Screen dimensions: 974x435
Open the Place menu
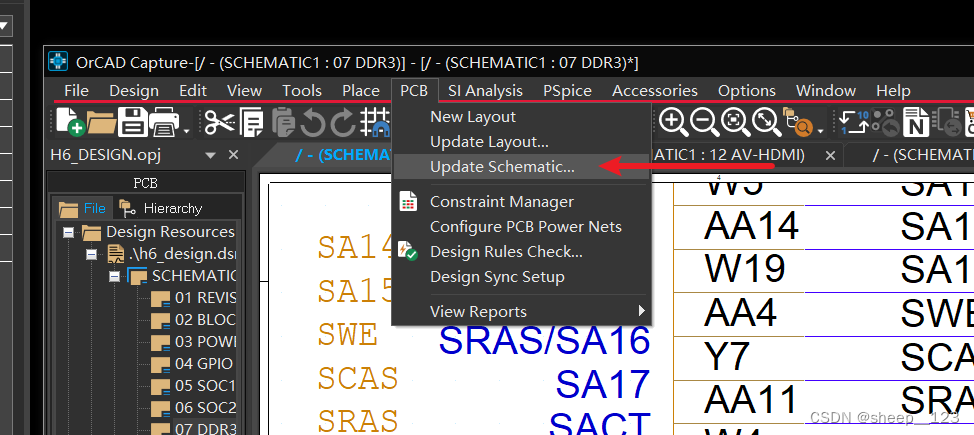click(x=361, y=91)
